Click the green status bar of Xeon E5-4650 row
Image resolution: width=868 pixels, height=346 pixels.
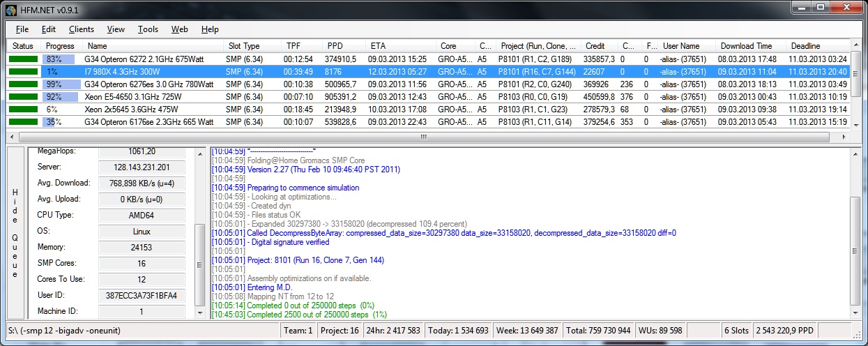pos(24,96)
